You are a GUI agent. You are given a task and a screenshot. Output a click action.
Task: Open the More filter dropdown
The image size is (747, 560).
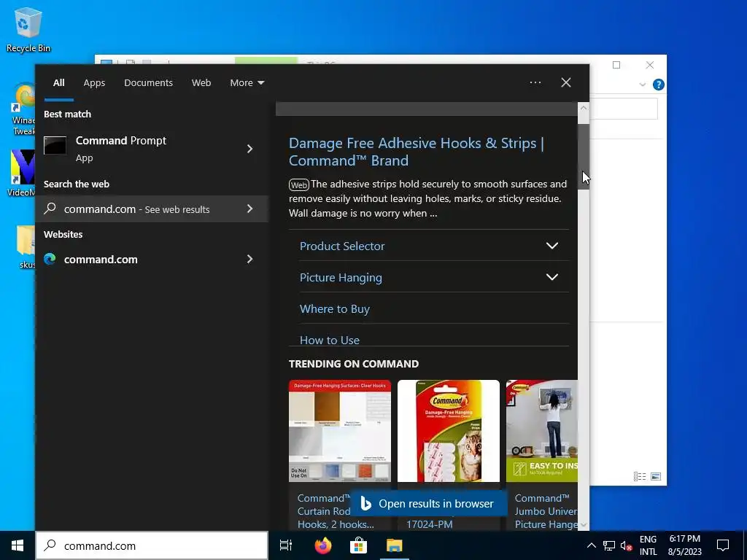247,82
